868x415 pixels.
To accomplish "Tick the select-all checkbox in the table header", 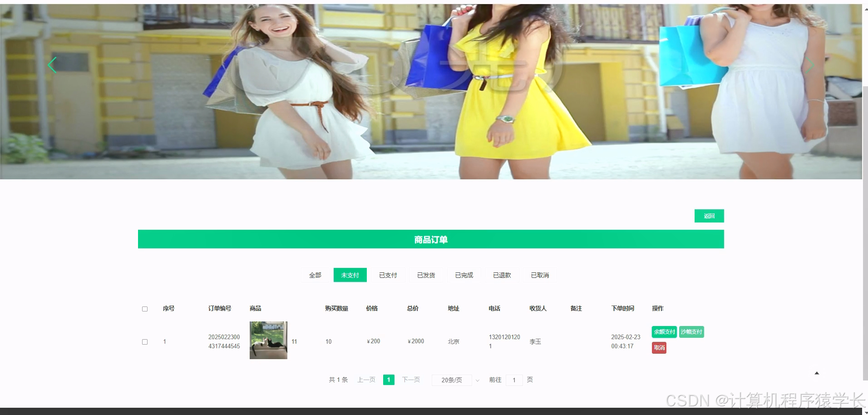I will point(145,309).
